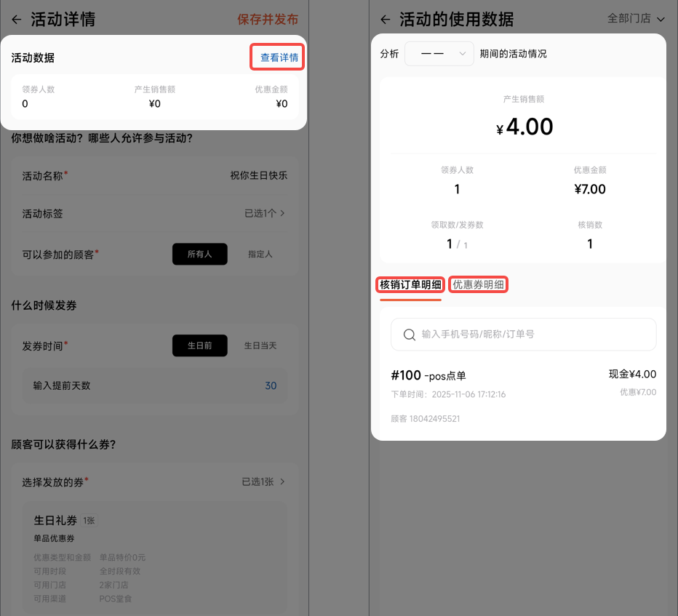The height and width of the screenshot is (616, 678).
Task: Click the search magnifier icon
Action: coord(409,335)
